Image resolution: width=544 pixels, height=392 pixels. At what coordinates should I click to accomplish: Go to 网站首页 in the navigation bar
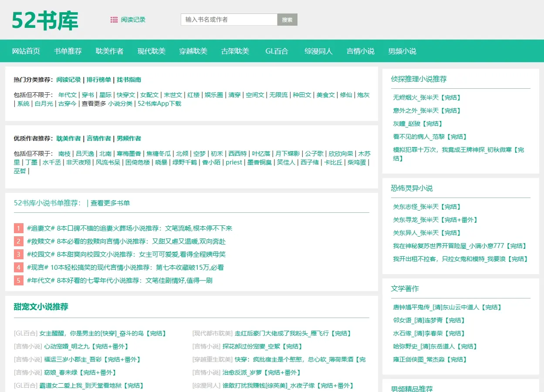26,51
